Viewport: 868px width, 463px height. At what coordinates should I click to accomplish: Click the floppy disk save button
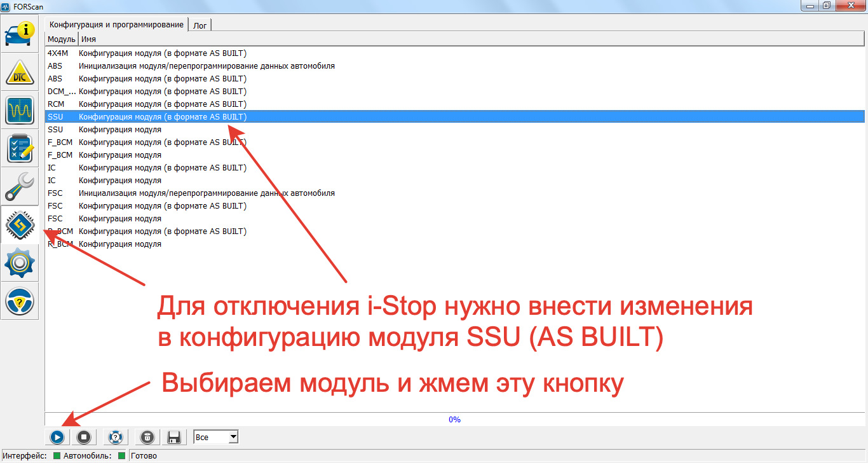coord(174,437)
